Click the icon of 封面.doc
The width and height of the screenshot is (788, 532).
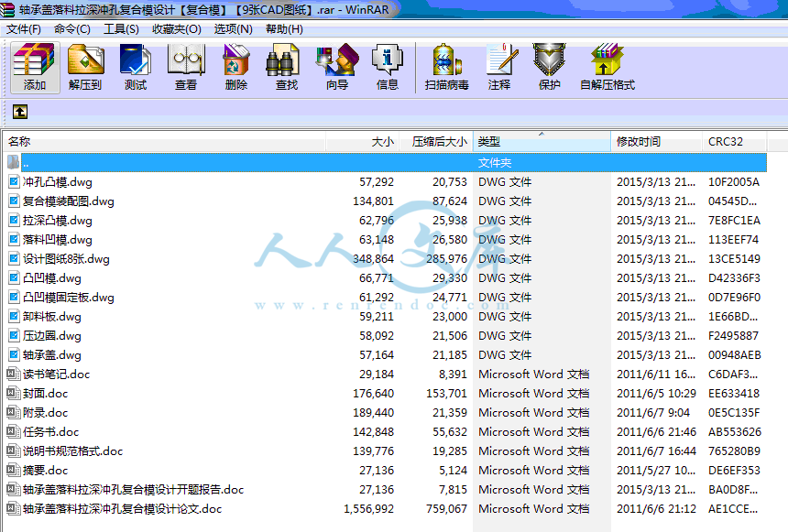[x=13, y=394]
